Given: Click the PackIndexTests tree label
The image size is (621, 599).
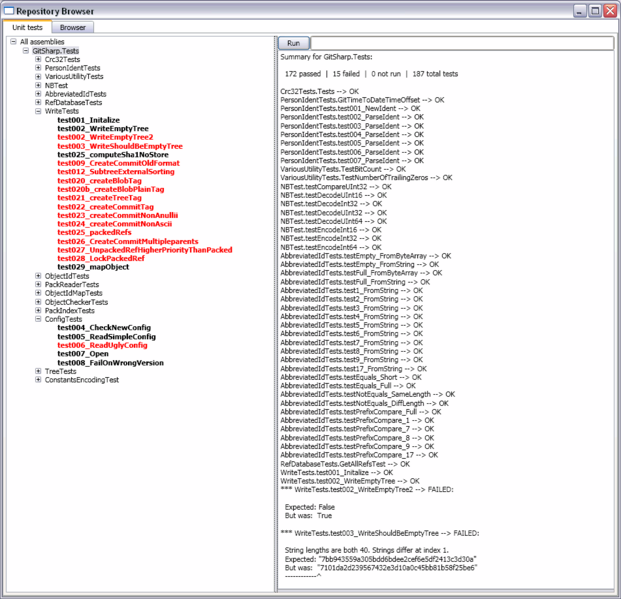Looking at the screenshot, I should pos(69,311).
